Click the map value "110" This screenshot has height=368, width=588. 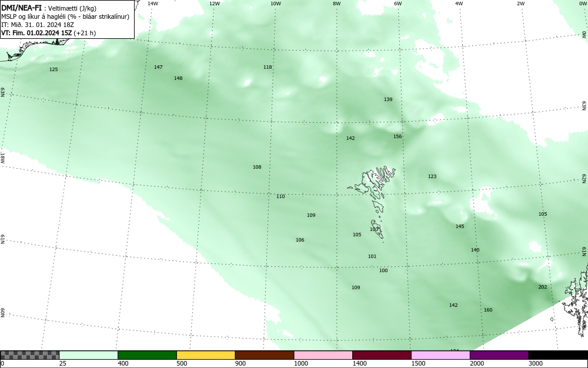tap(280, 196)
